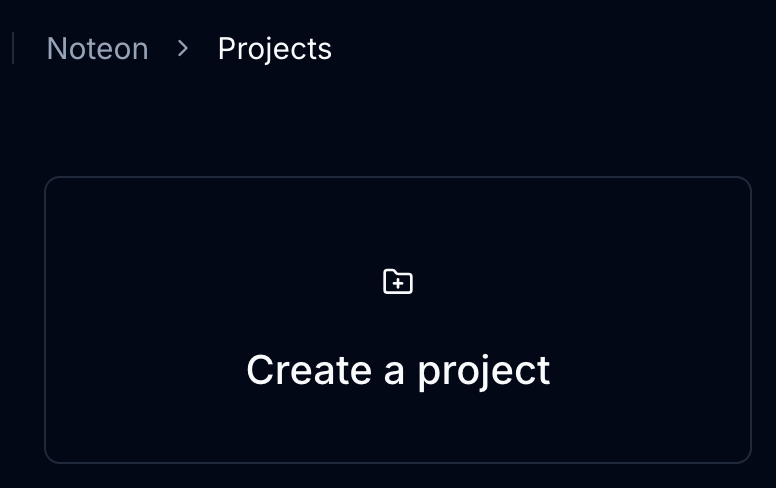Select the add-folder glyph above Create a project
This screenshot has width=776, height=488.
(x=398, y=282)
